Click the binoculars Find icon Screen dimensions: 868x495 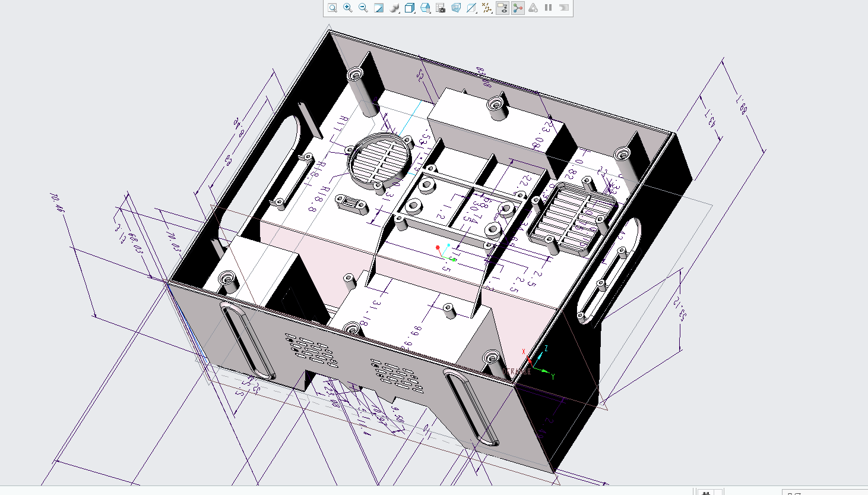pos(706,493)
